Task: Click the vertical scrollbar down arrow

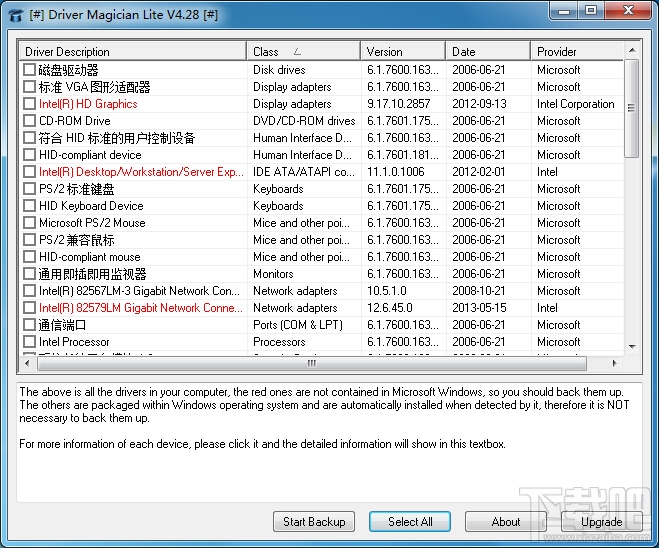Action: click(x=632, y=347)
